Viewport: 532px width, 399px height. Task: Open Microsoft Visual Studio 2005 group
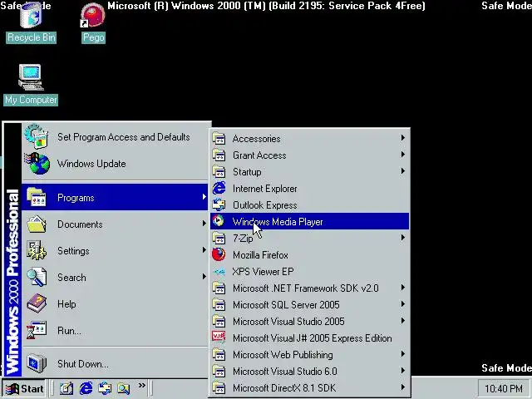310,321
